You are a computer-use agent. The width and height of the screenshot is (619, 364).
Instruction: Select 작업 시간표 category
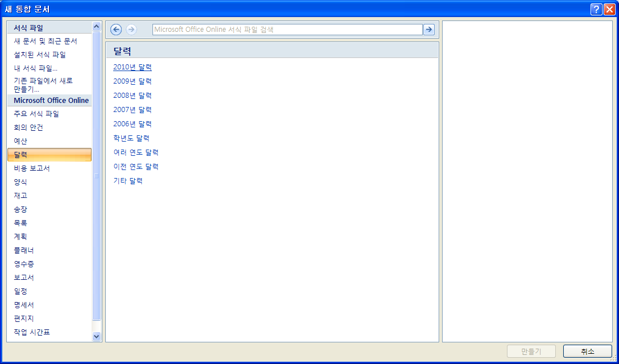point(49,332)
